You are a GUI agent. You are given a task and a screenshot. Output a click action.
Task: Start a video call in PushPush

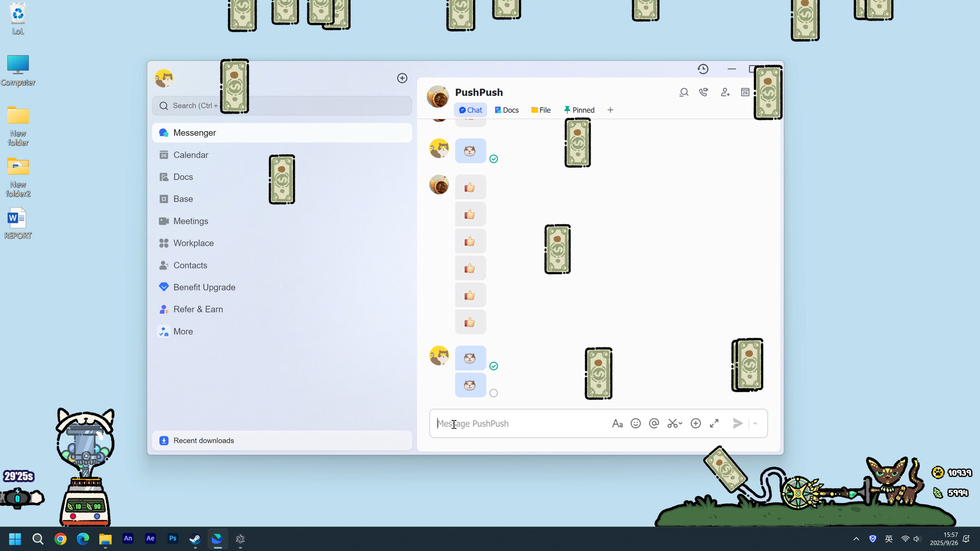(x=703, y=92)
